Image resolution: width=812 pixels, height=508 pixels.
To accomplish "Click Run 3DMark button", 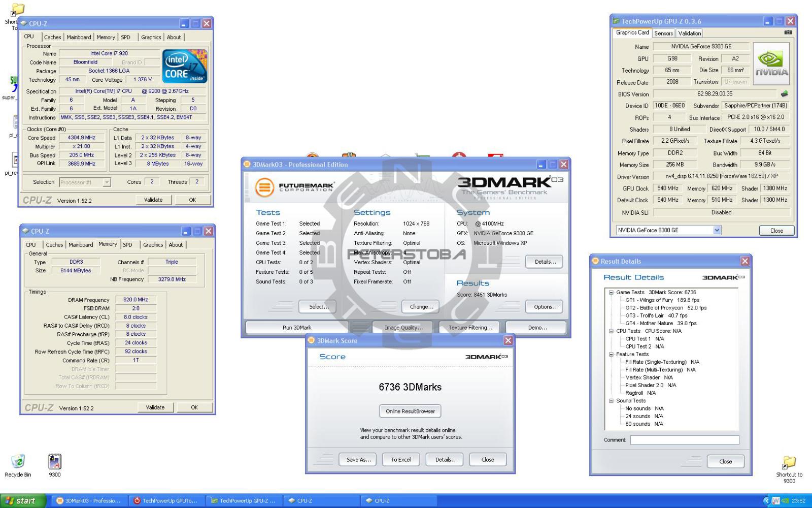I will [x=297, y=328].
